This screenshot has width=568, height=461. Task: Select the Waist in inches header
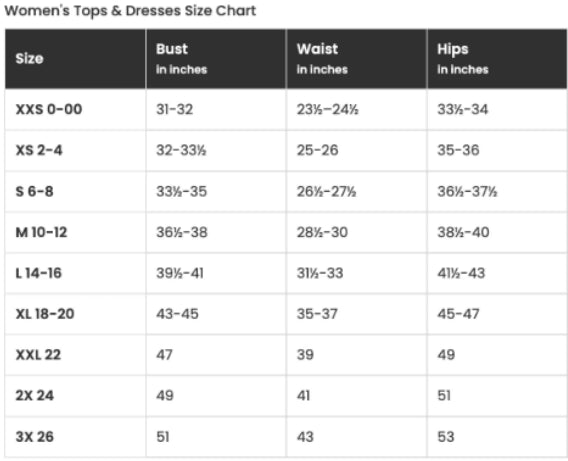pyautogui.click(x=322, y=59)
